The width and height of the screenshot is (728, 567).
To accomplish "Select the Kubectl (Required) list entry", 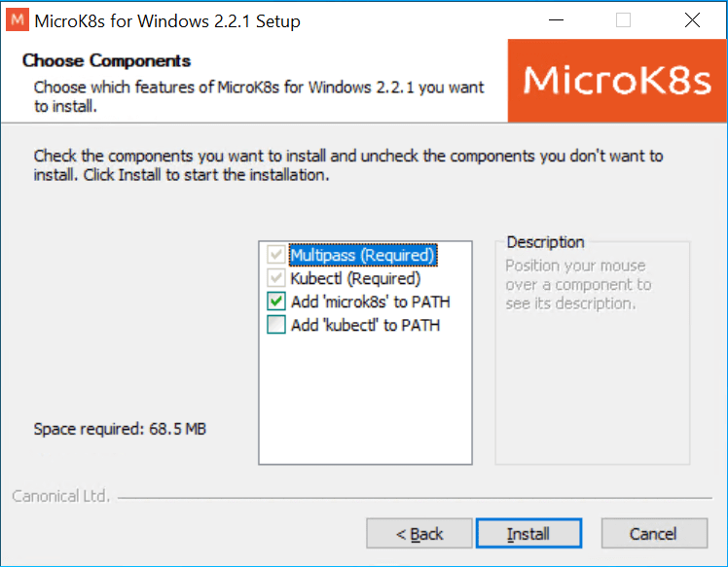I will pos(355,278).
